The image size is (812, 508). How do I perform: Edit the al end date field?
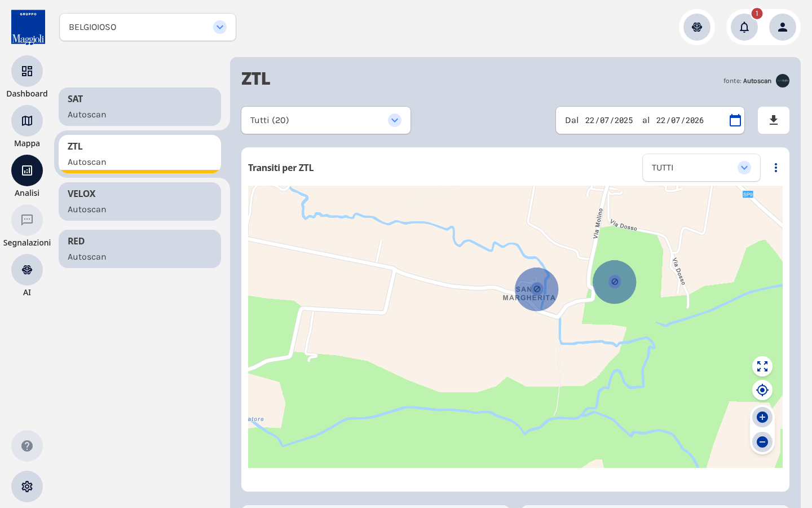tap(680, 120)
